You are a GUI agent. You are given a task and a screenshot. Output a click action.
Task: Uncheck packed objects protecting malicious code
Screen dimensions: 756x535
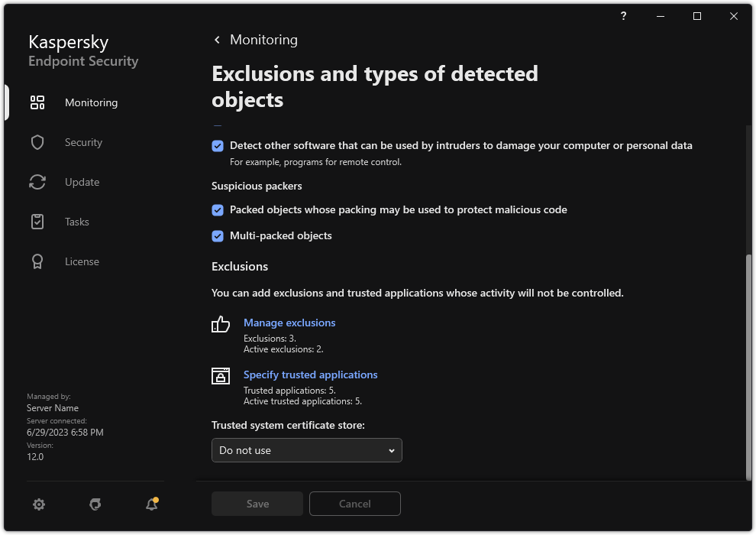tap(218, 209)
